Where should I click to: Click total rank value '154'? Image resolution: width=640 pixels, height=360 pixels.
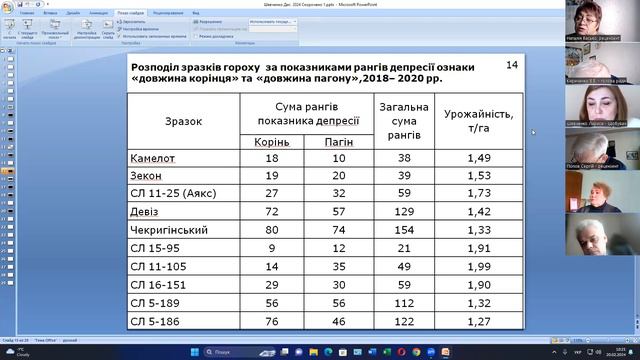(404, 230)
